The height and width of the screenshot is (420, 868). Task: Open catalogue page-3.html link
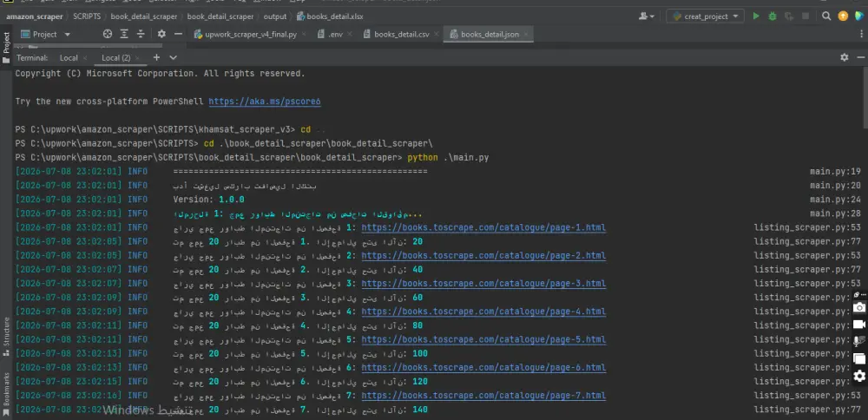pyautogui.click(x=483, y=283)
